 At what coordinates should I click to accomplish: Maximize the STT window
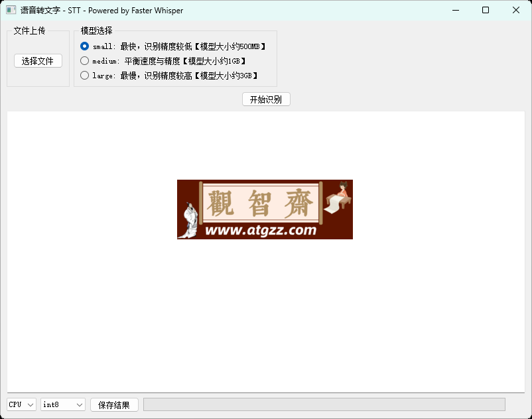click(486, 10)
